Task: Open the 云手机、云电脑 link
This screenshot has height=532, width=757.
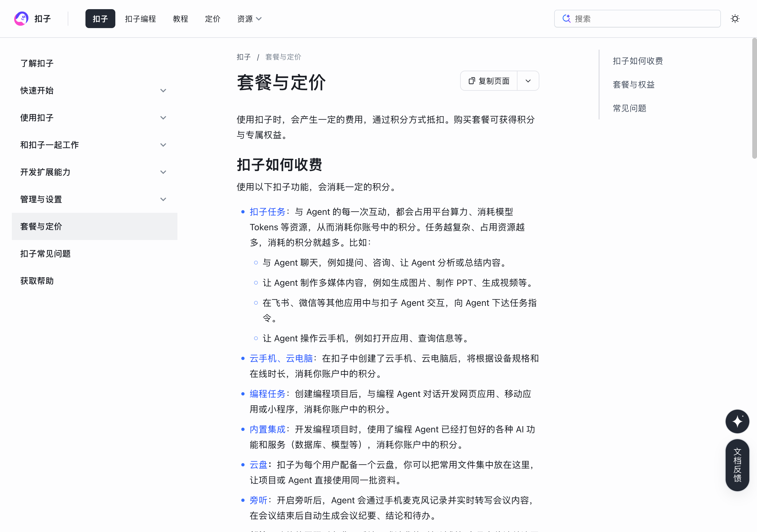Action: 281,358
